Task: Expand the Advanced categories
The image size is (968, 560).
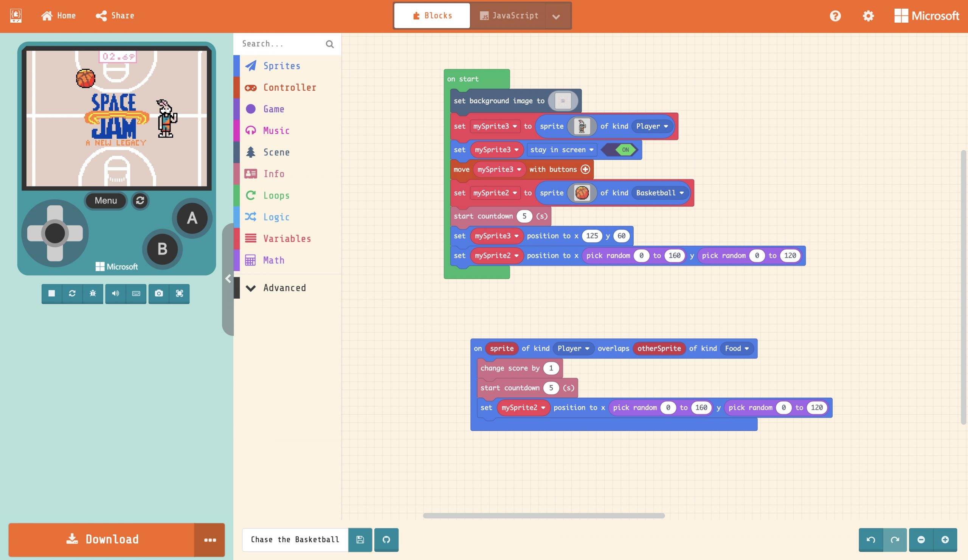Action: (287, 288)
